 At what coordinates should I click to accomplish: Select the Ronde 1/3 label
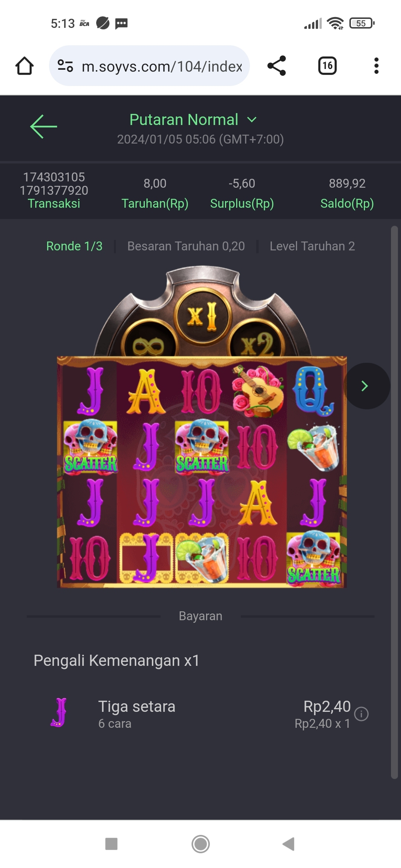click(x=74, y=246)
